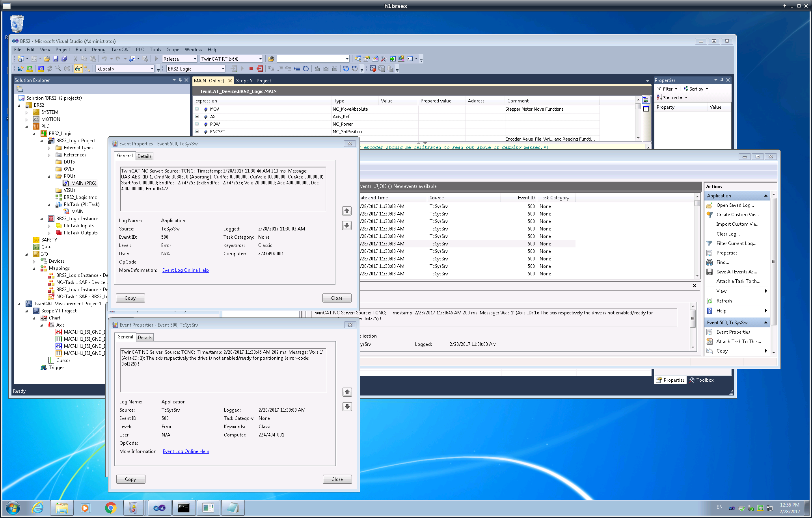Click the Toolbox wrench toolbar icon
Viewport: 812px width, 518px height.
(x=384, y=59)
